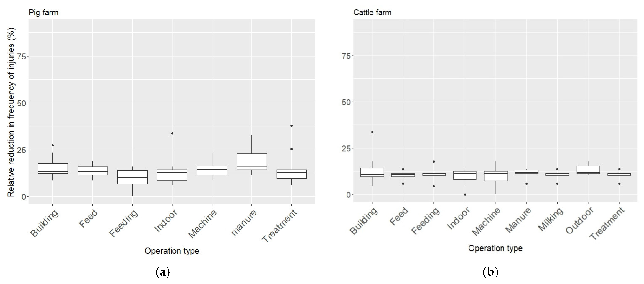644x284 pixels.
Task: Click the (b) subfigure caption
Action: pyautogui.click(x=490, y=272)
